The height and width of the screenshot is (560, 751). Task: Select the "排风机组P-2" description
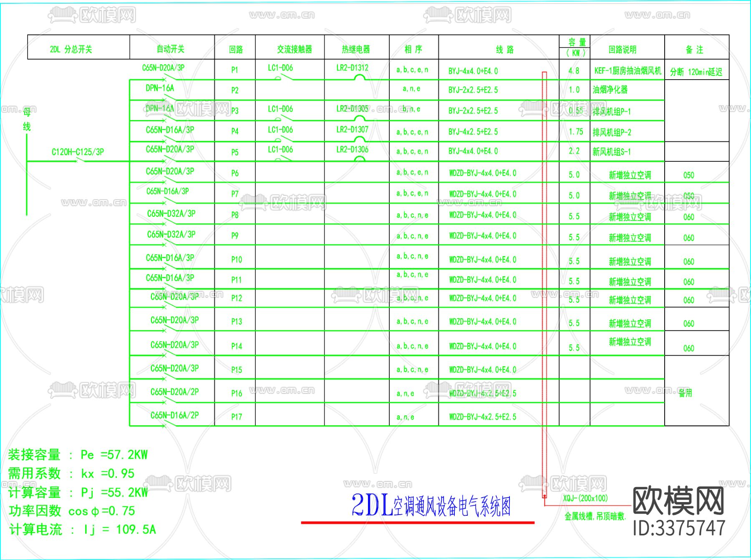(612, 132)
